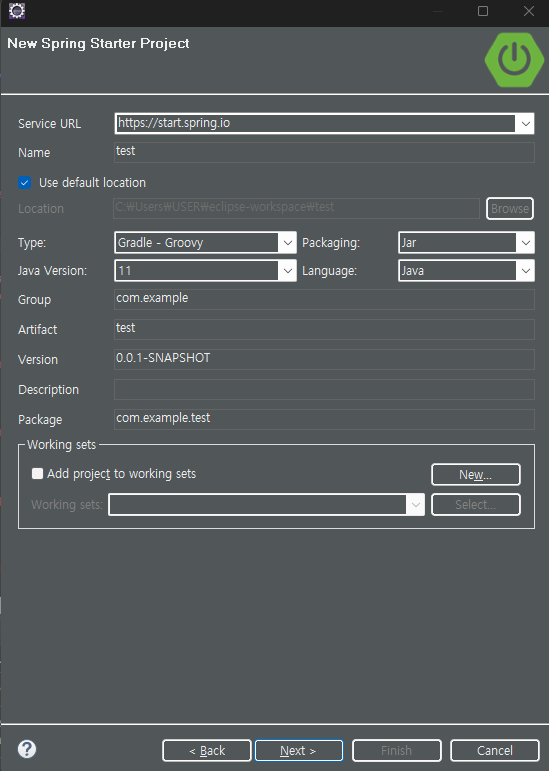Open the Working sets combo box
This screenshot has width=549, height=771.
click(x=266, y=504)
